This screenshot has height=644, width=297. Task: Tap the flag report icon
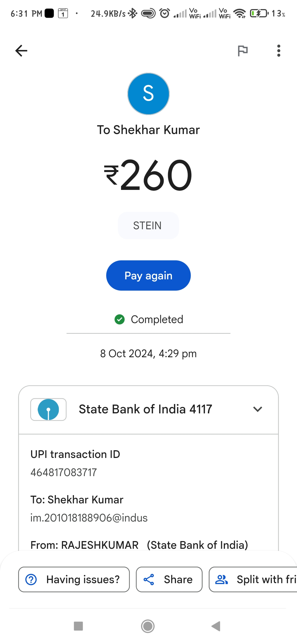[243, 51]
